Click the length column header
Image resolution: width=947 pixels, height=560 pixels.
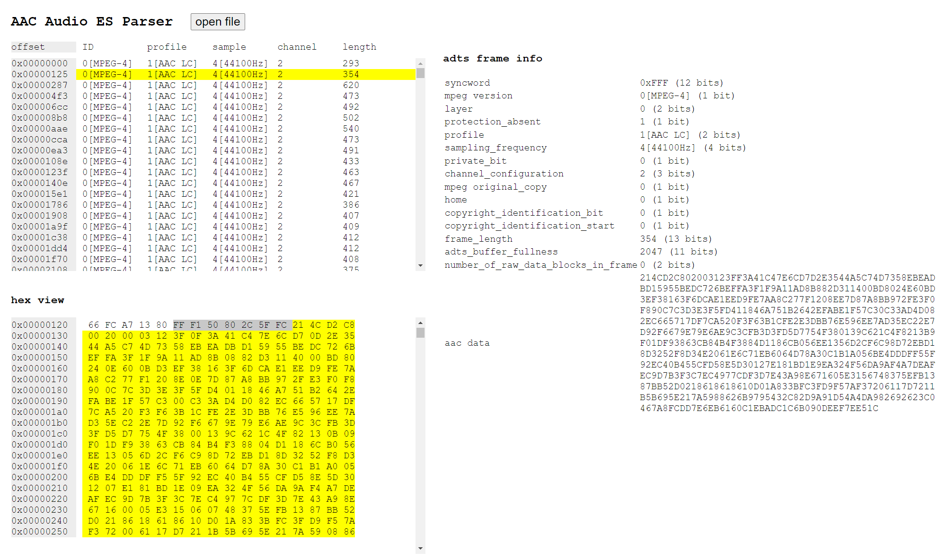click(x=359, y=47)
